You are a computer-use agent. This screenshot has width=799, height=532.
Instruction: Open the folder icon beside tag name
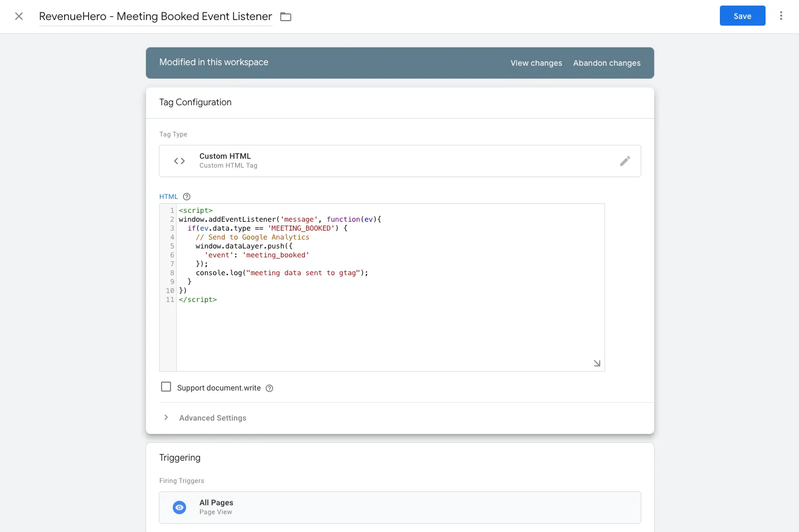(x=286, y=17)
